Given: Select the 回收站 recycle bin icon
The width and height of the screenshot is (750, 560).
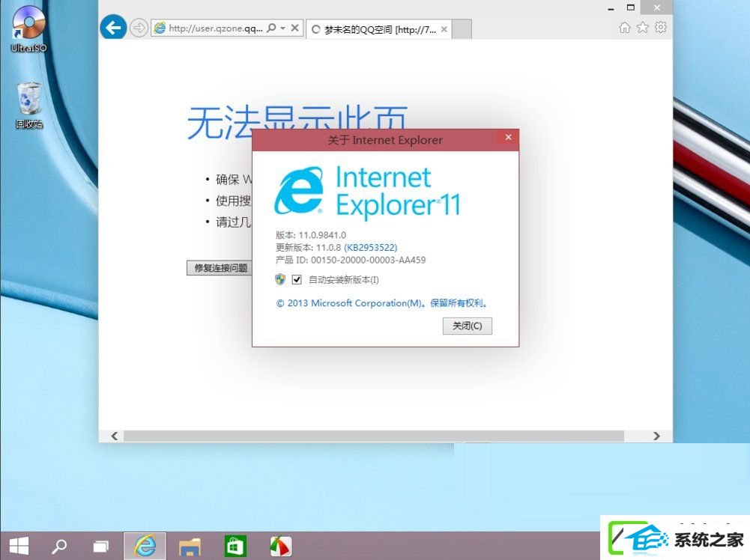Looking at the screenshot, I should [29, 105].
